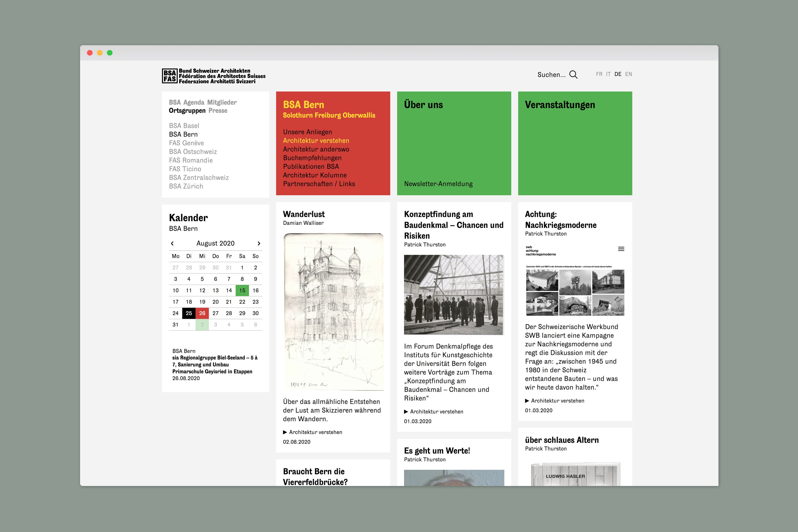Open hamburger menu in Nachkriegsmoderne thumbnail
Viewport: 798px width, 532px height.
tap(621, 249)
